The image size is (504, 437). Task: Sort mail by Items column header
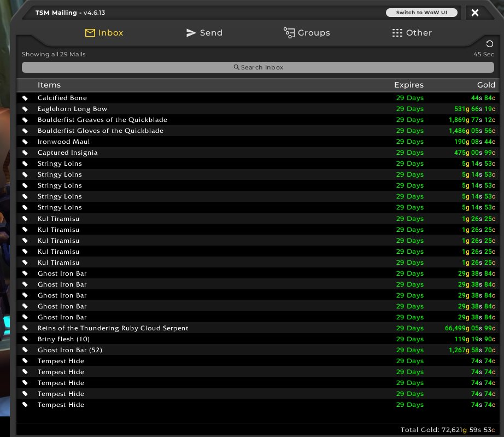(49, 85)
